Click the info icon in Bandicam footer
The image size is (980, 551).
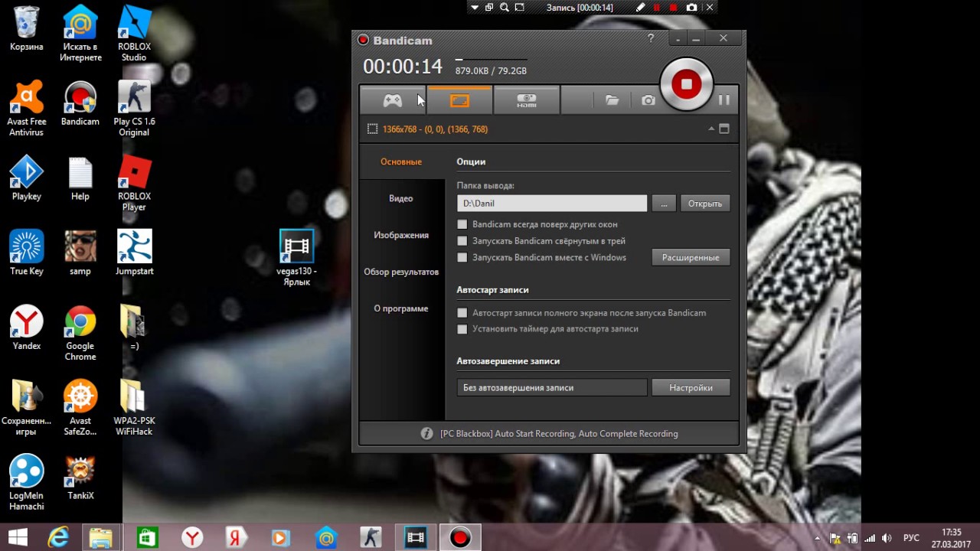[427, 434]
